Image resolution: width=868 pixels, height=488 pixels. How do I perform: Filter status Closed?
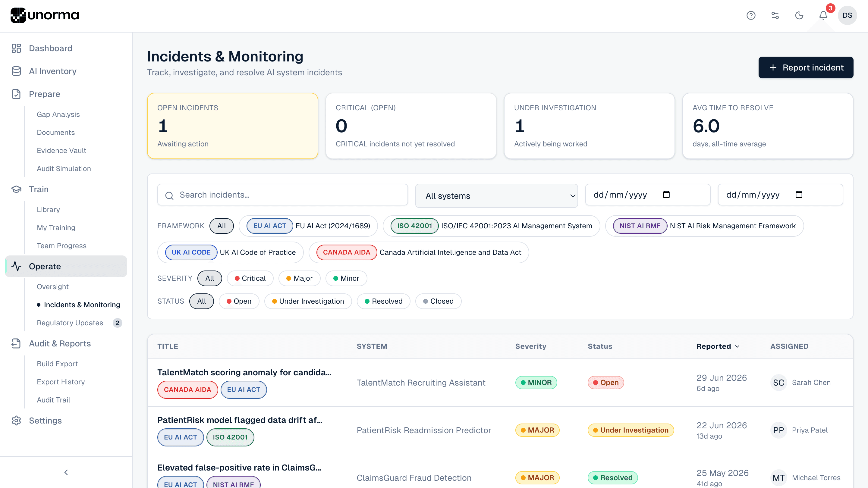tap(438, 301)
